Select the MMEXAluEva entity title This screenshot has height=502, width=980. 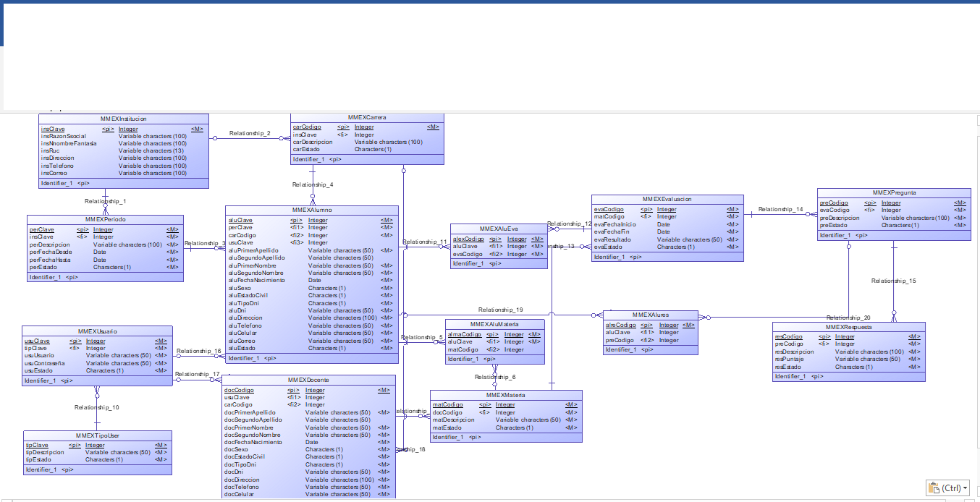click(499, 228)
